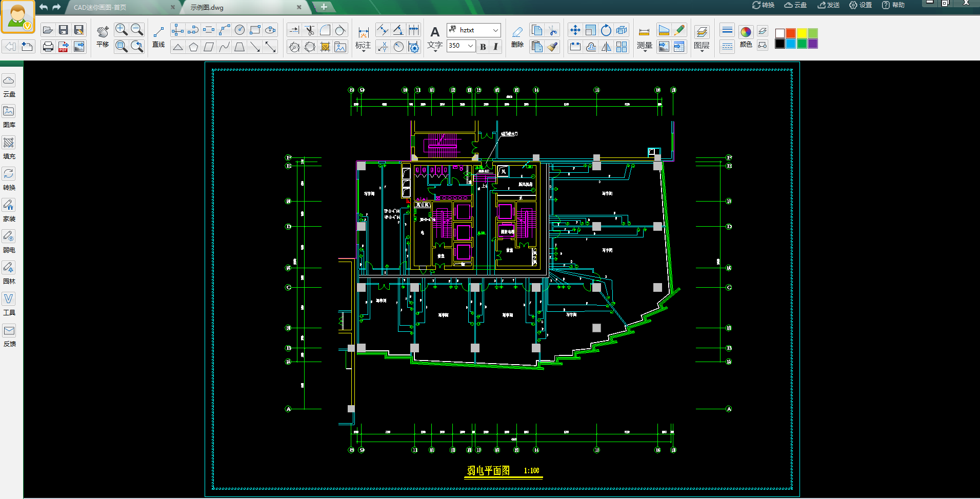
Task: Close the 示例图.dwg tab
Action: 299,7
